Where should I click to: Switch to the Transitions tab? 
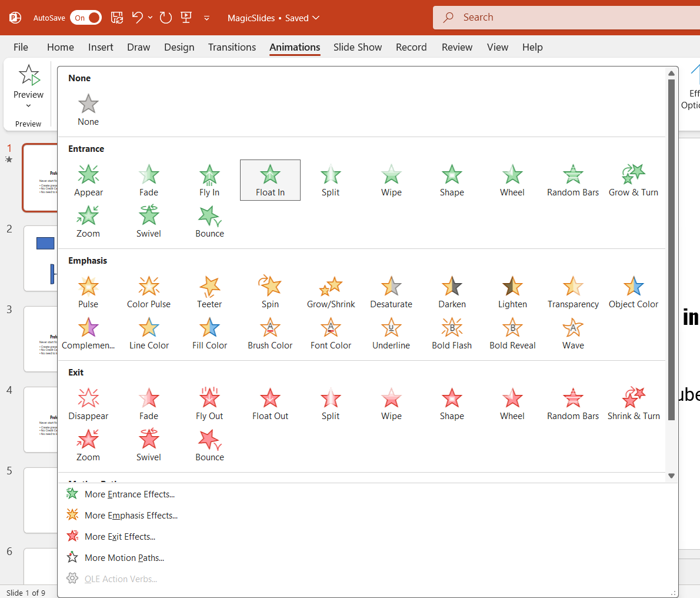pos(232,47)
